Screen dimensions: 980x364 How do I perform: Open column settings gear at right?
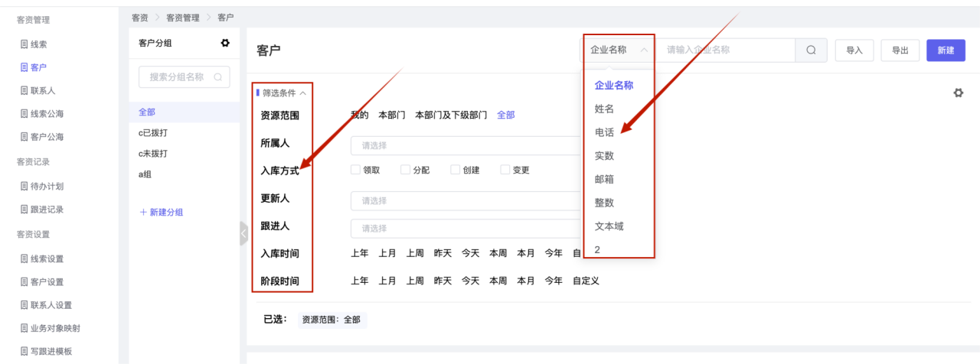coord(958,93)
